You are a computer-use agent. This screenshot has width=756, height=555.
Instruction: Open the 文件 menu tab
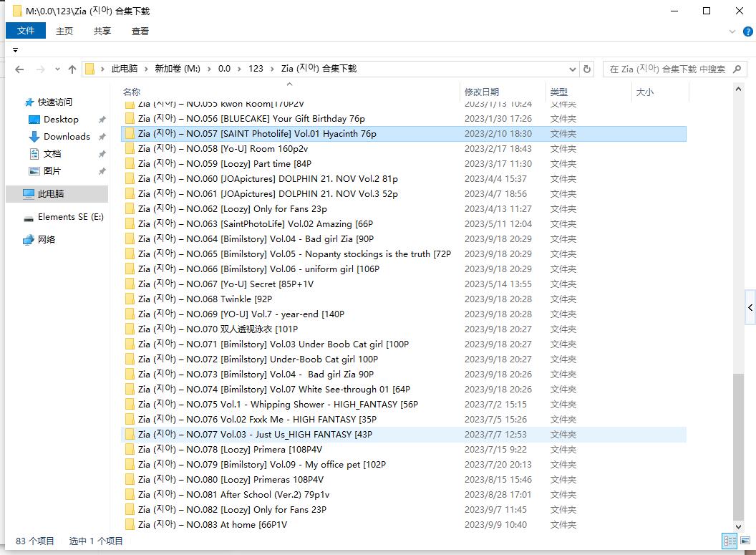tap(26, 31)
